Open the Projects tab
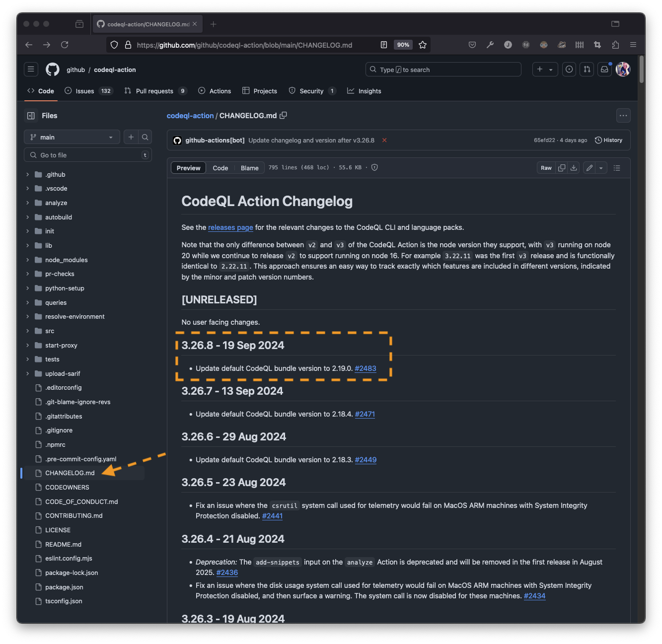662x644 pixels. tap(260, 91)
